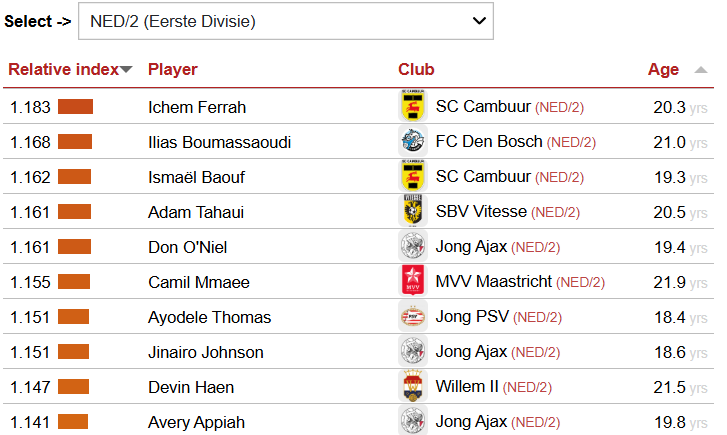Click the Willem II club crest
Screen dimensions: 727x435
(x=413, y=387)
